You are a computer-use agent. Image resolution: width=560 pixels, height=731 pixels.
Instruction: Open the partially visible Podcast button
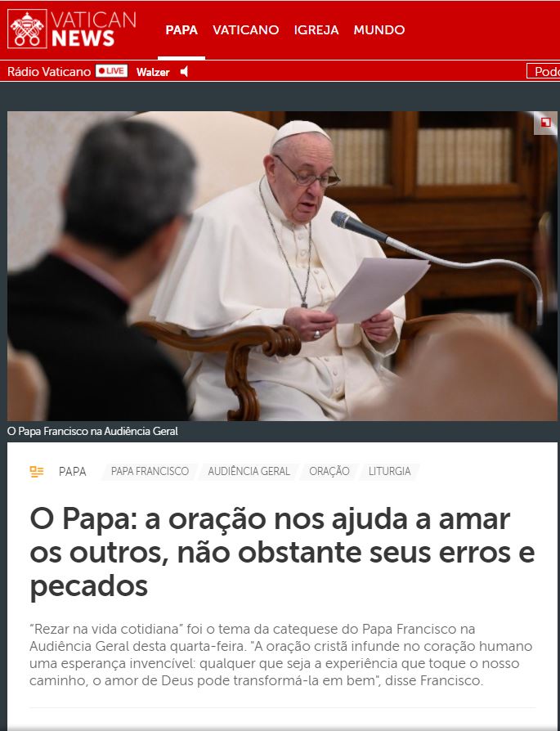click(543, 71)
